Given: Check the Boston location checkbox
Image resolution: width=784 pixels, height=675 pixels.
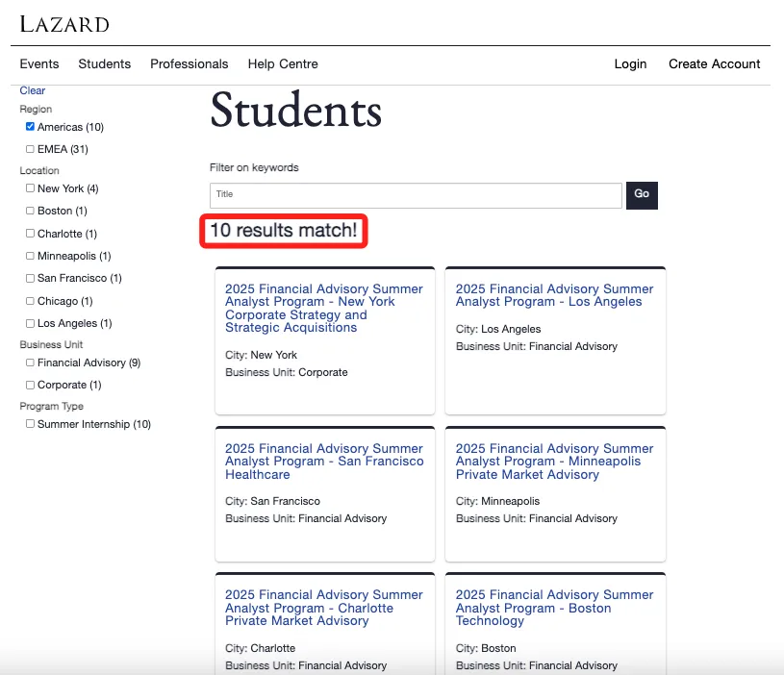Looking at the screenshot, I should pos(30,211).
